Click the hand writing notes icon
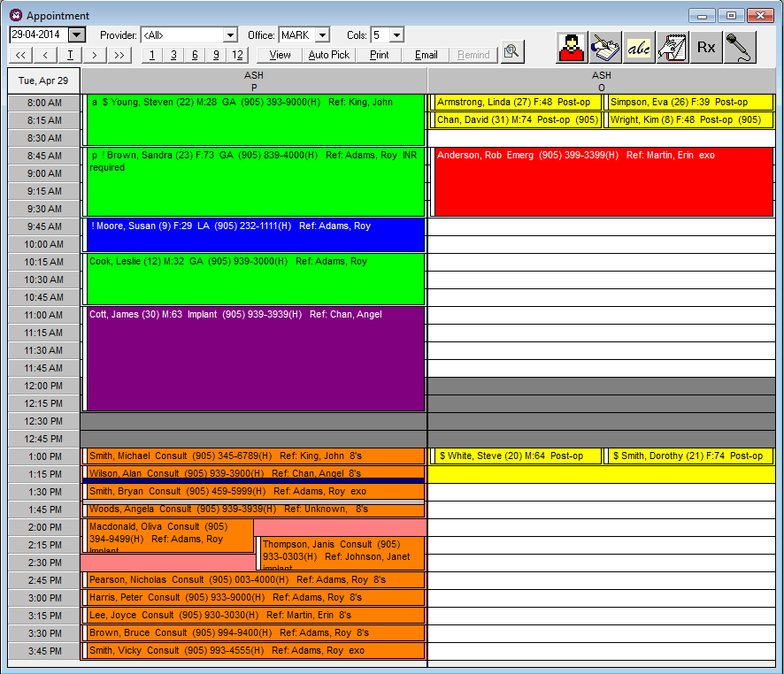Viewport: 784px width, 674px height. click(x=605, y=48)
